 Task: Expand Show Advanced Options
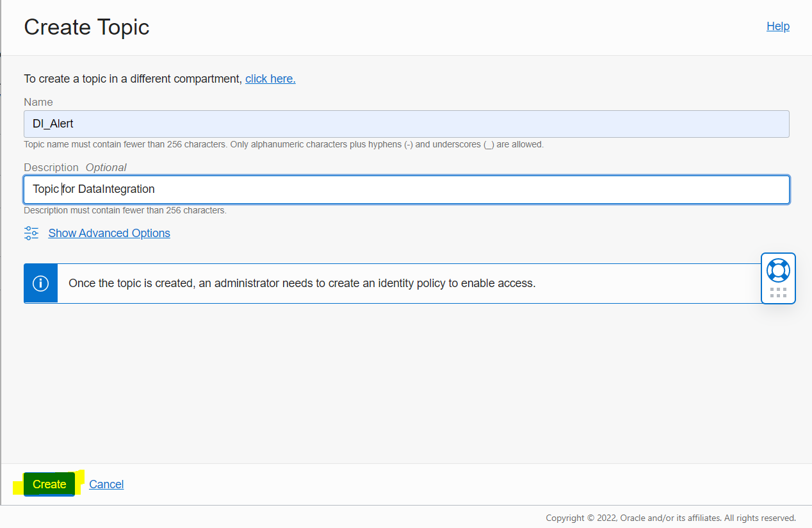[x=109, y=233]
